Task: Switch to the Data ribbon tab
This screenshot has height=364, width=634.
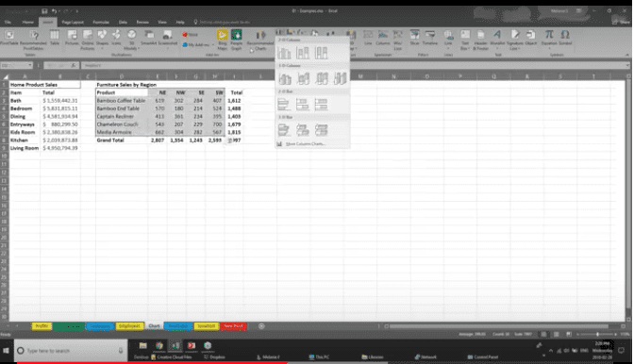Action: [123, 23]
